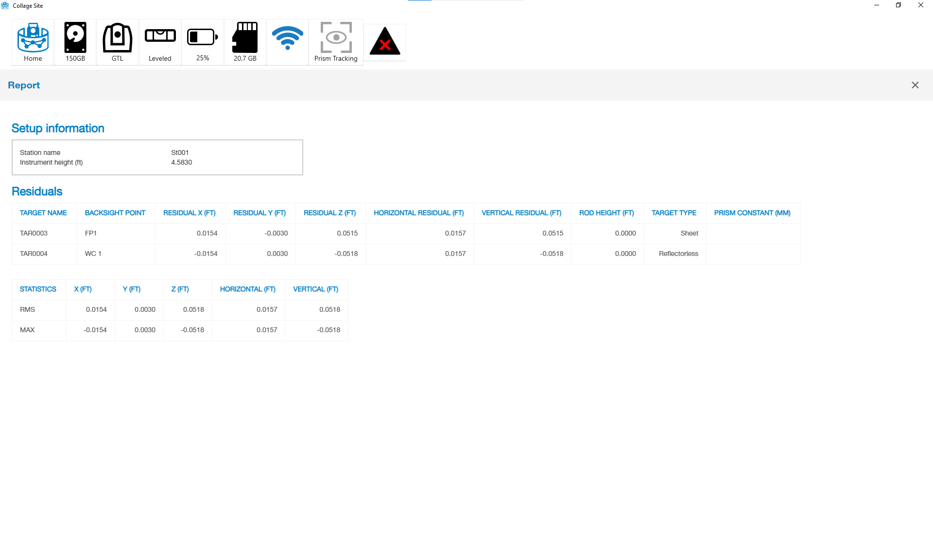This screenshot has height=560, width=933.
Task: Open the Leveled bubble level indicator
Action: point(160,42)
